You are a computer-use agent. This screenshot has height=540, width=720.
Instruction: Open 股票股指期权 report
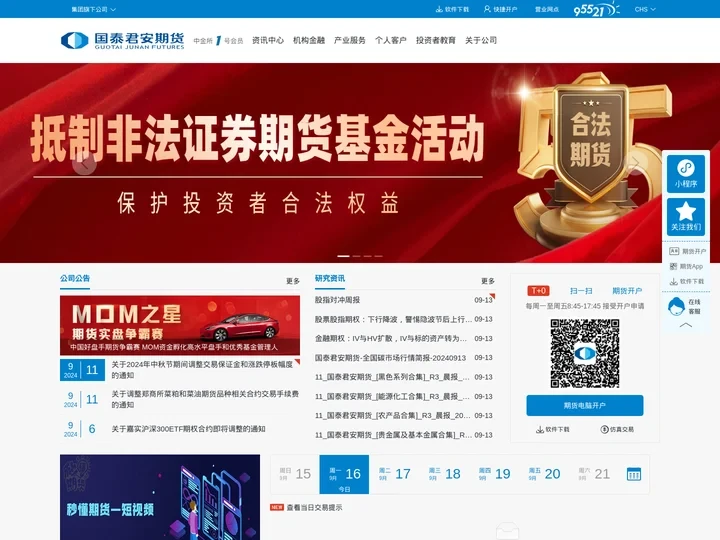pos(393,319)
